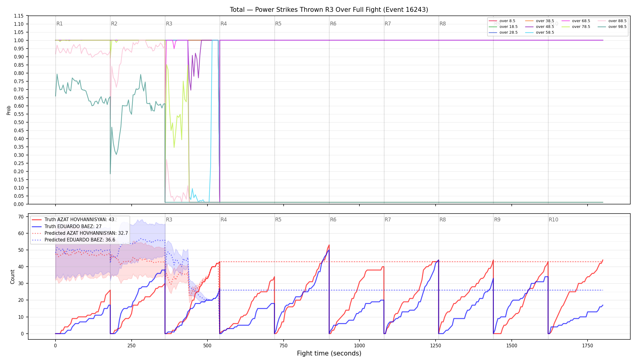Select the 'over 68.5' legend entry
The width and height of the screenshot is (637, 364).
pos(576,21)
